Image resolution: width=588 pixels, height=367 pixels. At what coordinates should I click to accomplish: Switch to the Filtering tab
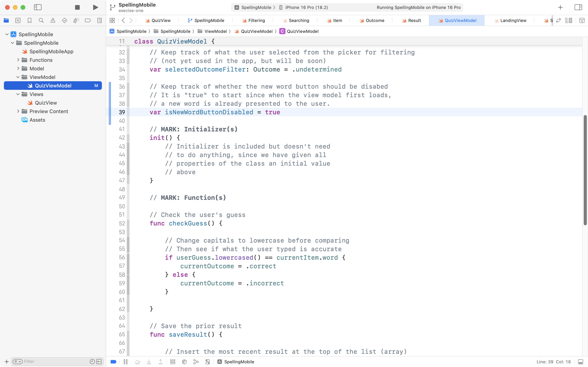coord(256,20)
